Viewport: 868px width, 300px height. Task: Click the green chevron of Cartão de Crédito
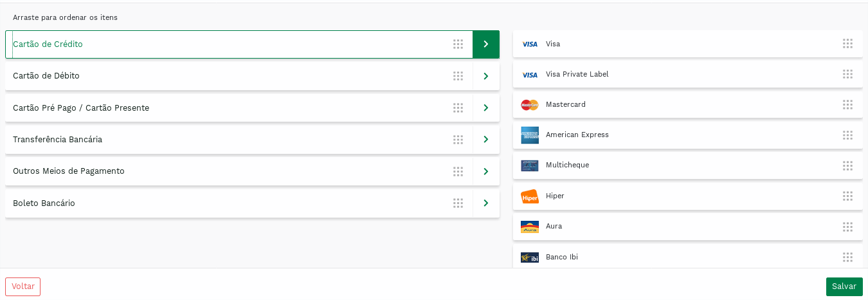click(486, 44)
